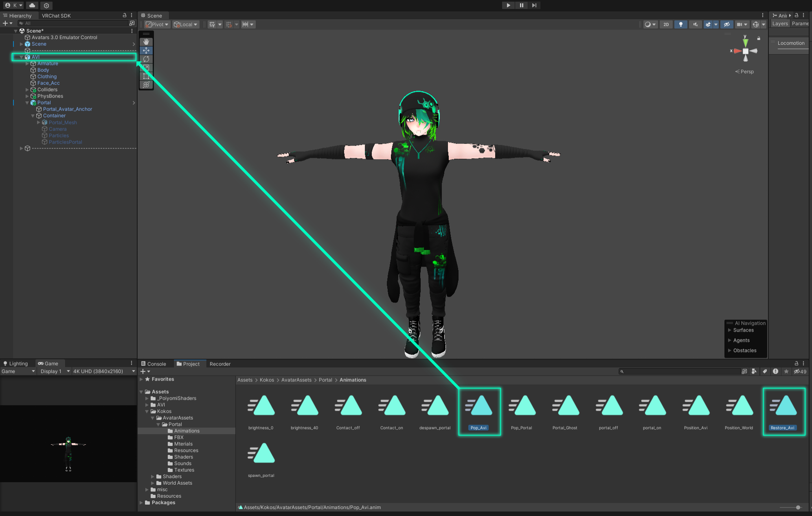Image resolution: width=812 pixels, height=516 pixels.
Task: Select Portal_Avatar_Anchor in the Hierarchy
Action: click(68, 109)
